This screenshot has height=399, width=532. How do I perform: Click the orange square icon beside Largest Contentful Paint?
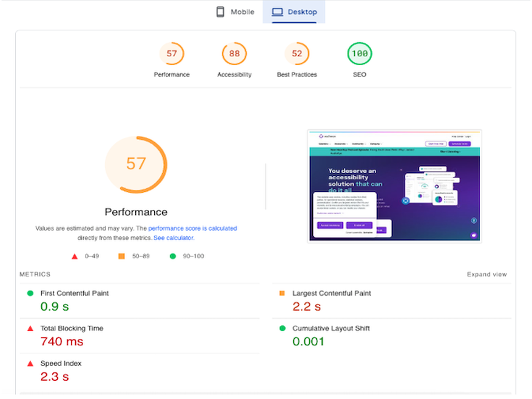[282, 293]
